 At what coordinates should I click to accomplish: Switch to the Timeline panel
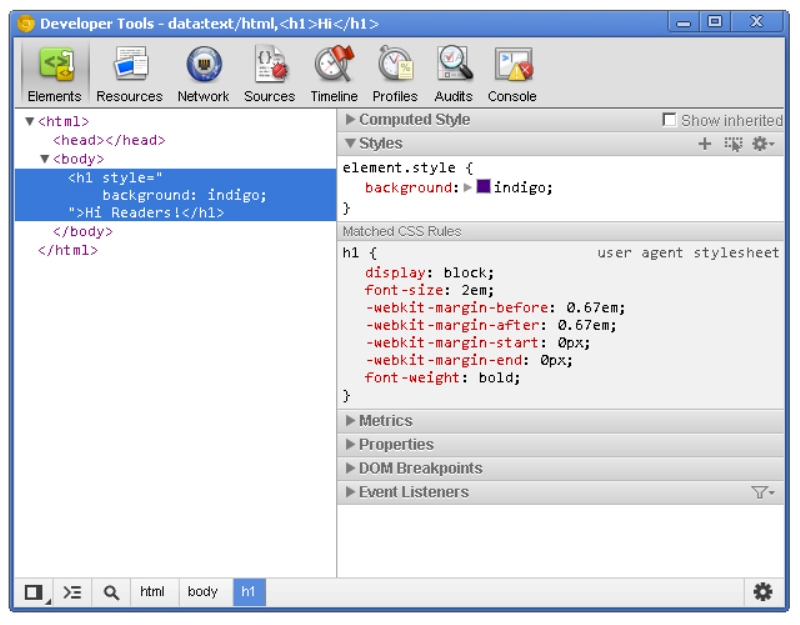pyautogui.click(x=333, y=75)
